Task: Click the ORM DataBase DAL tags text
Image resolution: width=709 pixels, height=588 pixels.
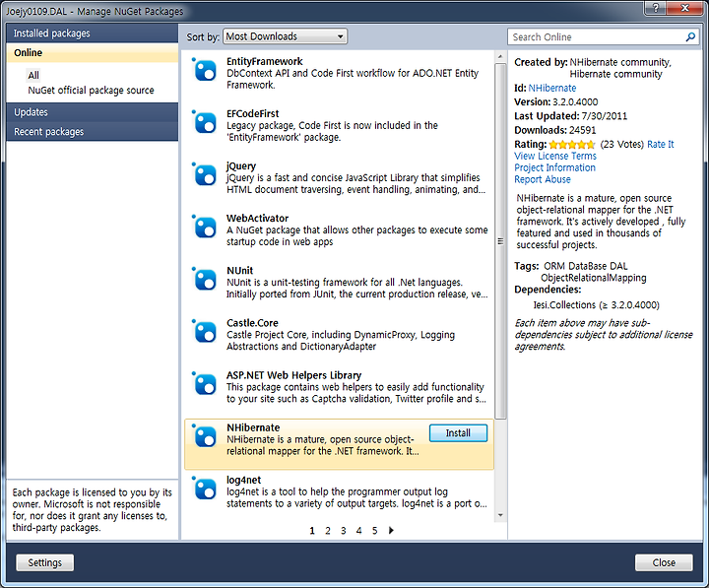Action: (x=586, y=266)
